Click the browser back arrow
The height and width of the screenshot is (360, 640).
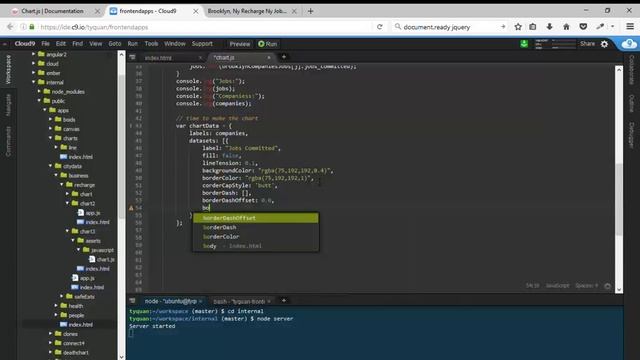[x=10, y=27]
